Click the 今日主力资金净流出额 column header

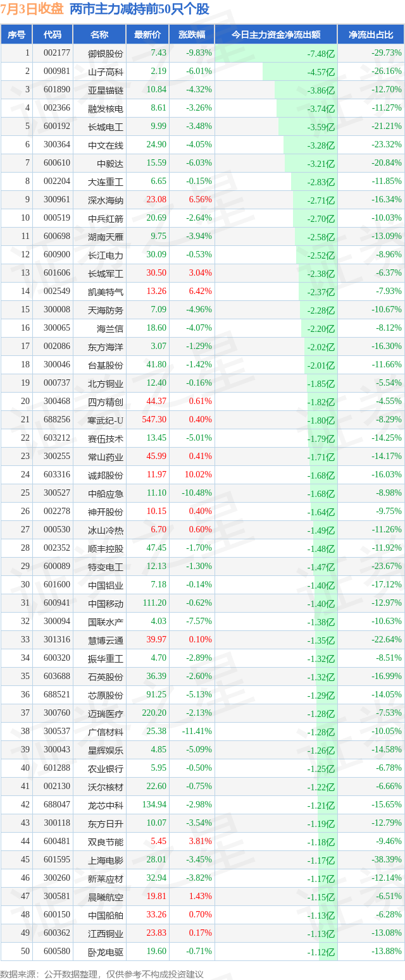276,35
